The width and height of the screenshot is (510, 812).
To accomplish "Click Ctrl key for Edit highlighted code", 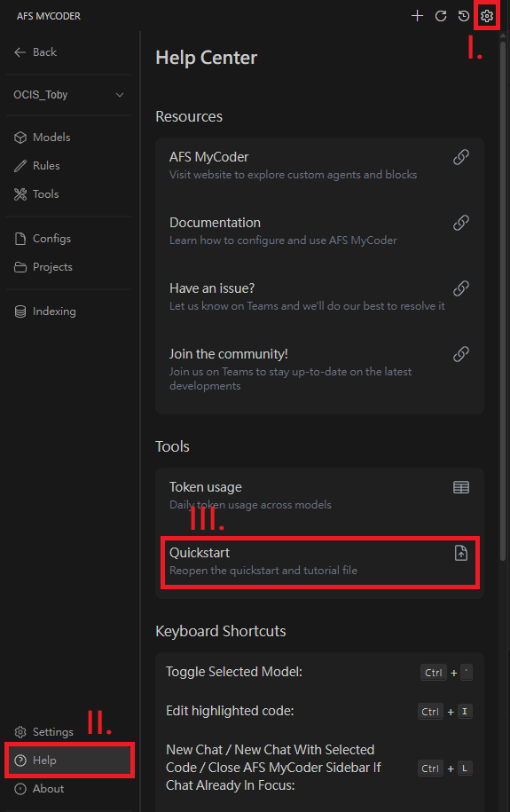I will pyautogui.click(x=430, y=712).
